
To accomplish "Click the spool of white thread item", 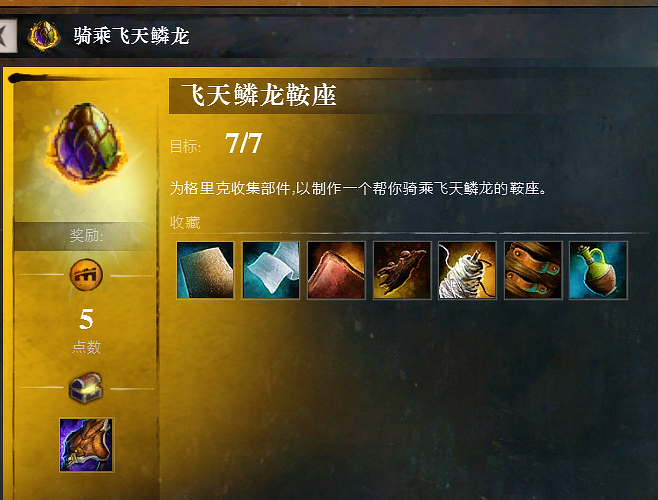I will (x=467, y=270).
